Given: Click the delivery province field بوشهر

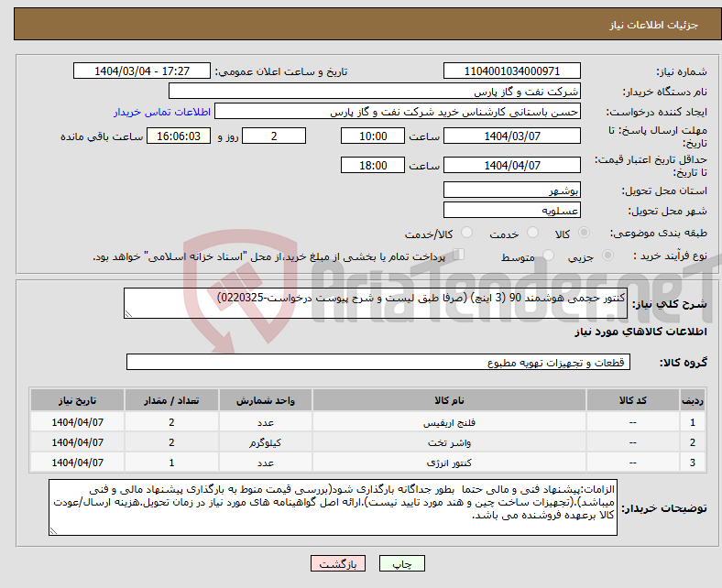Looking at the screenshot, I should tap(511, 190).
